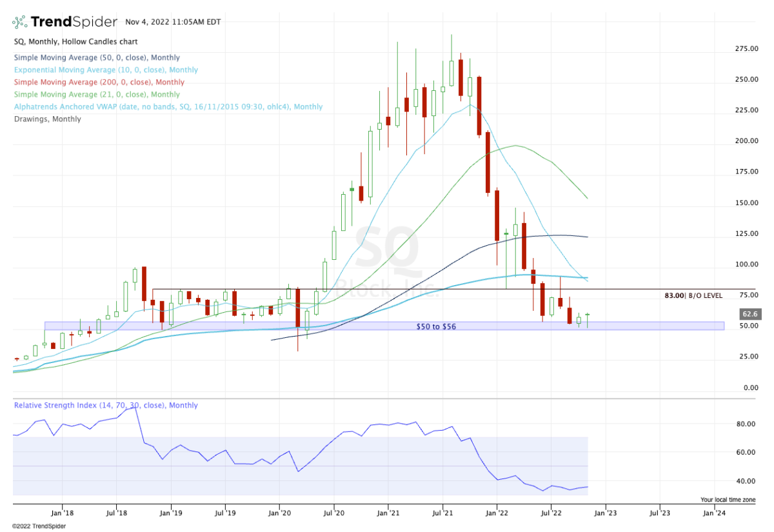Select the Drawings, Monthly legend entry
The width and height of the screenshot is (774, 532).
(47, 119)
